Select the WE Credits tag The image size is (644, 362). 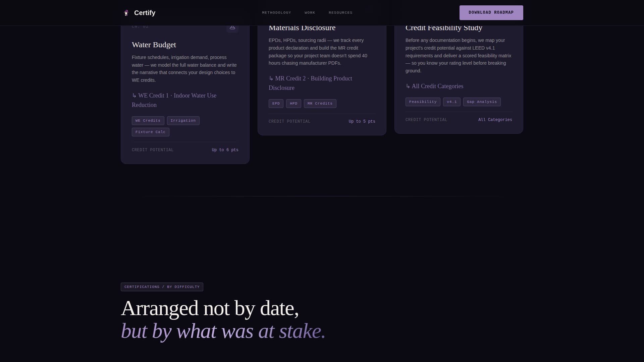148,121
